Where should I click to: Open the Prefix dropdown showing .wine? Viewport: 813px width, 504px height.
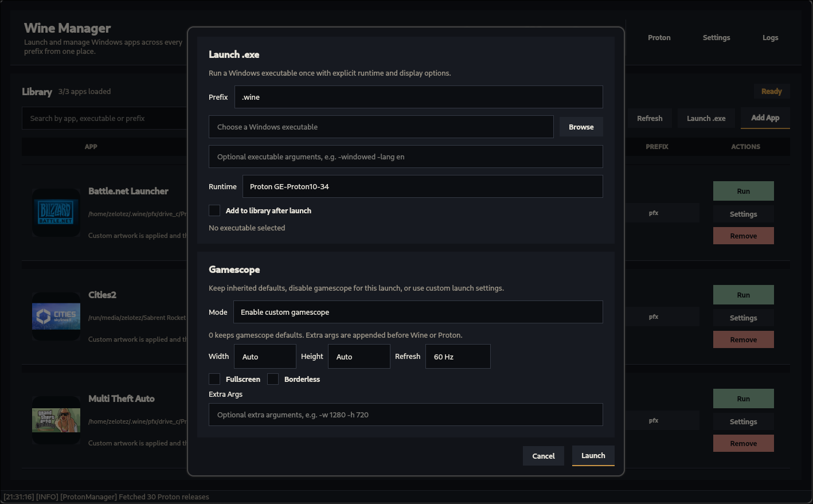(419, 97)
